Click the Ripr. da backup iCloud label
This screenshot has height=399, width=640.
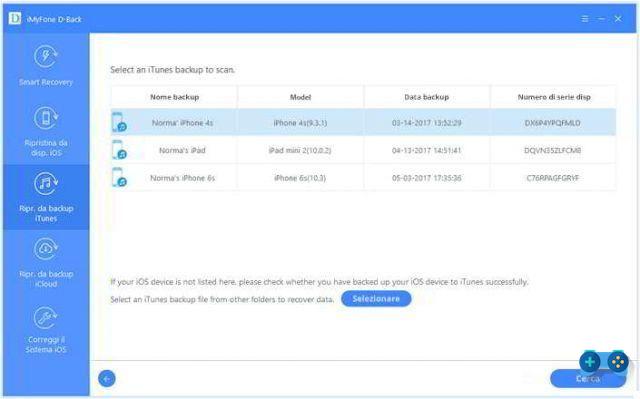46,279
